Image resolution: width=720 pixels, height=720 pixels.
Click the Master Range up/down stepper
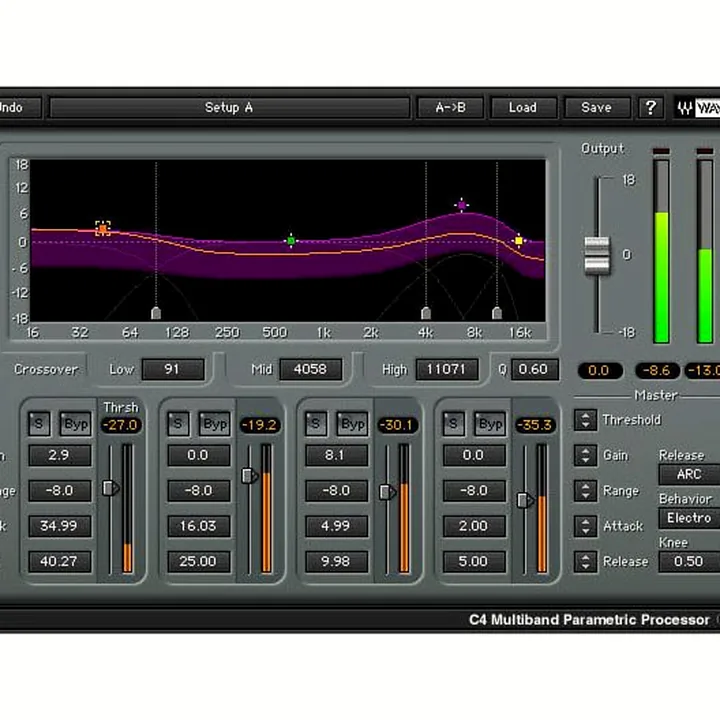click(585, 490)
